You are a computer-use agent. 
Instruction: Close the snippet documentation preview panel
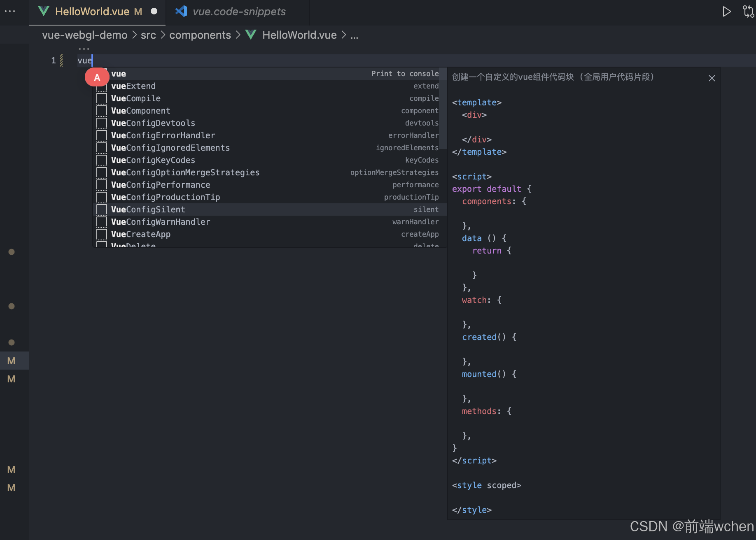point(712,78)
